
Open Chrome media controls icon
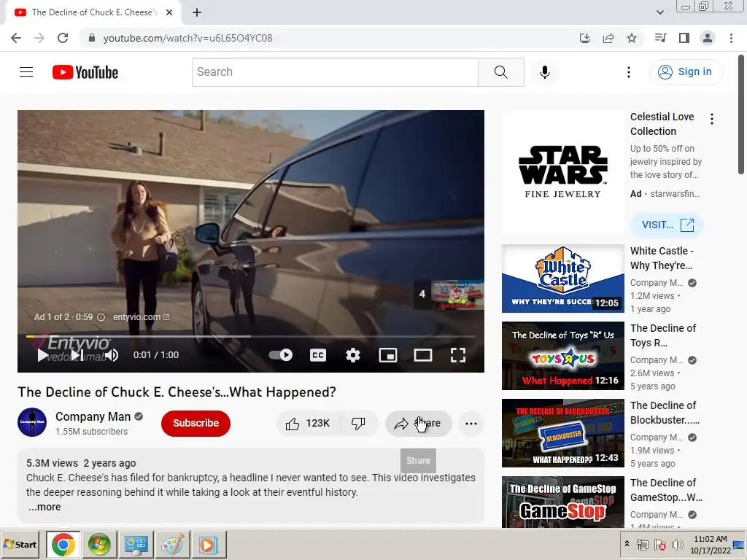[x=661, y=38]
